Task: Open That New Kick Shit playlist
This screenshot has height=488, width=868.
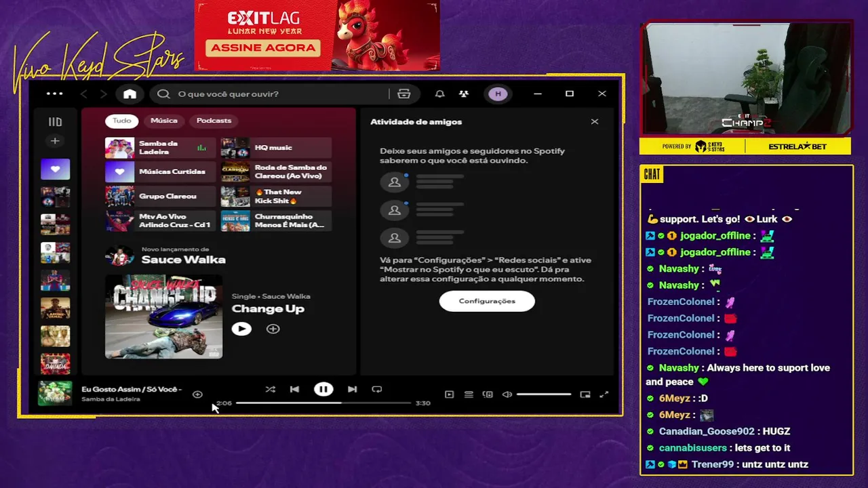Action: (276, 196)
